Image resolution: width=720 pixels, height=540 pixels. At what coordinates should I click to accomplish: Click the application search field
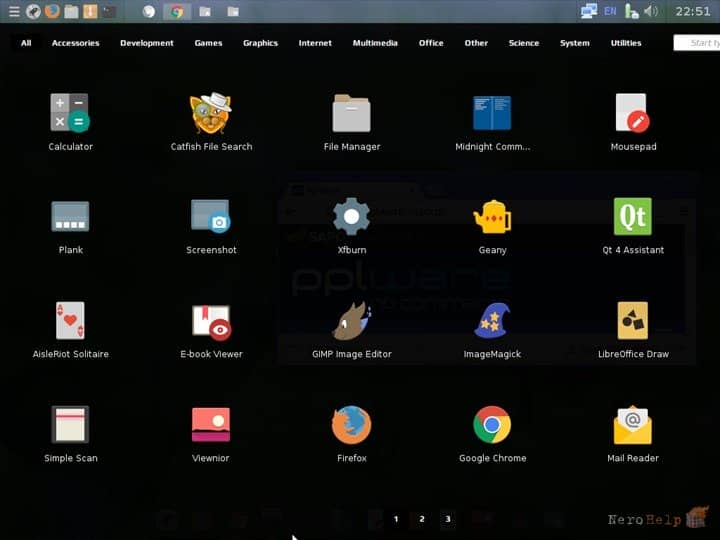click(697, 43)
